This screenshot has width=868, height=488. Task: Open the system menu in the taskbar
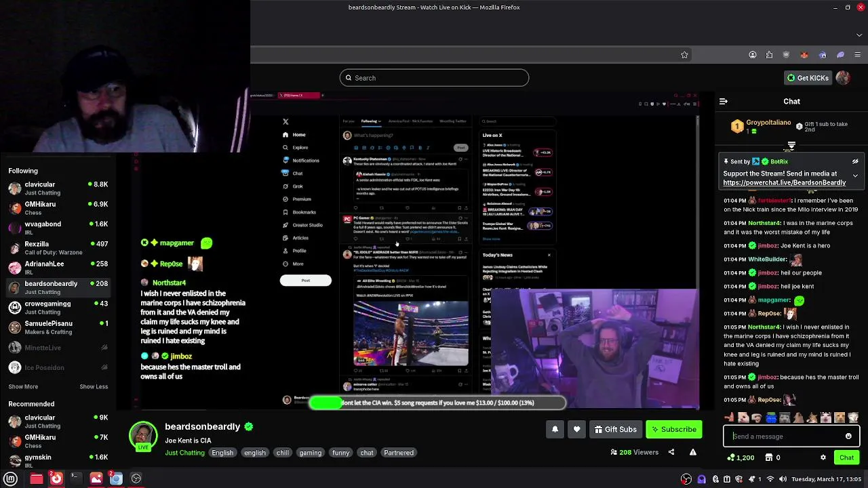tap(10, 479)
